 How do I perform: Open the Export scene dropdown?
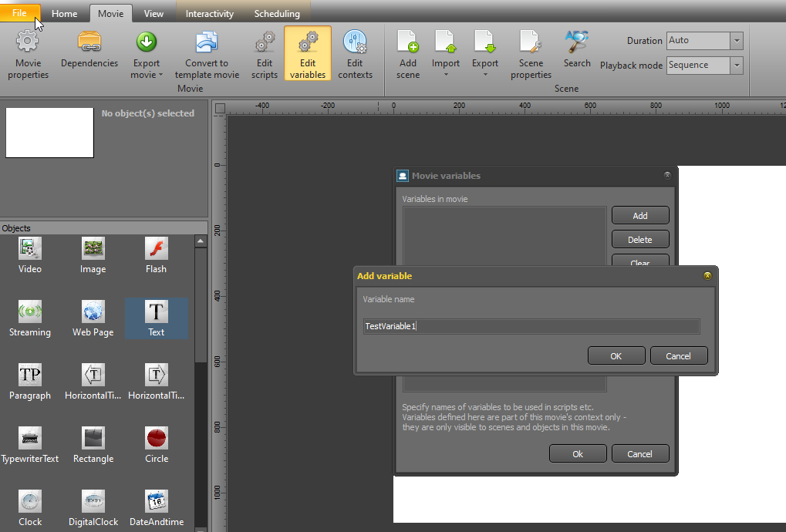tap(484, 54)
